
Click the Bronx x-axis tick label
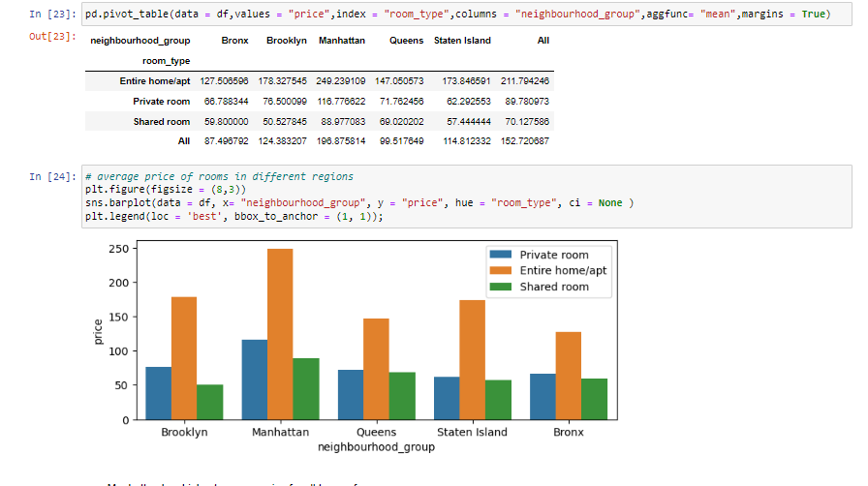(x=569, y=433)
